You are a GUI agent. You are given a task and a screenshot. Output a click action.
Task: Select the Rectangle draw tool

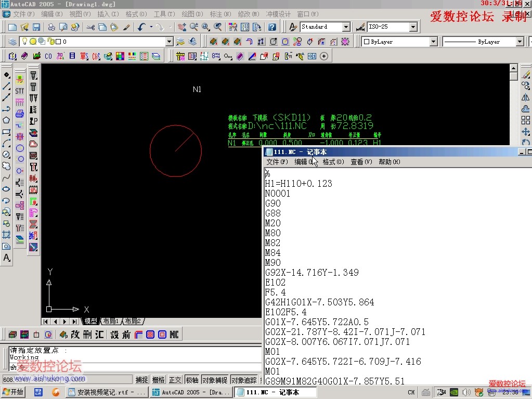(x=6, y=132)
